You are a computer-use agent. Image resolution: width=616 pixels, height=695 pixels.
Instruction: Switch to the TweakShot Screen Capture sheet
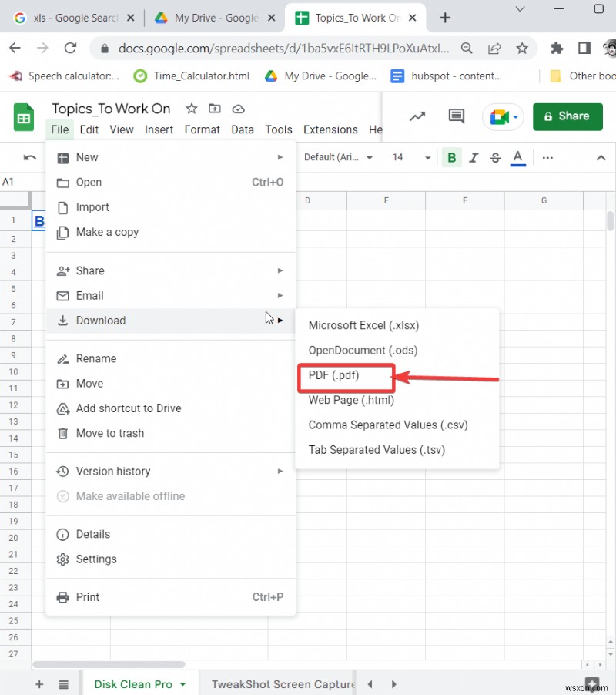pos(281,683)
